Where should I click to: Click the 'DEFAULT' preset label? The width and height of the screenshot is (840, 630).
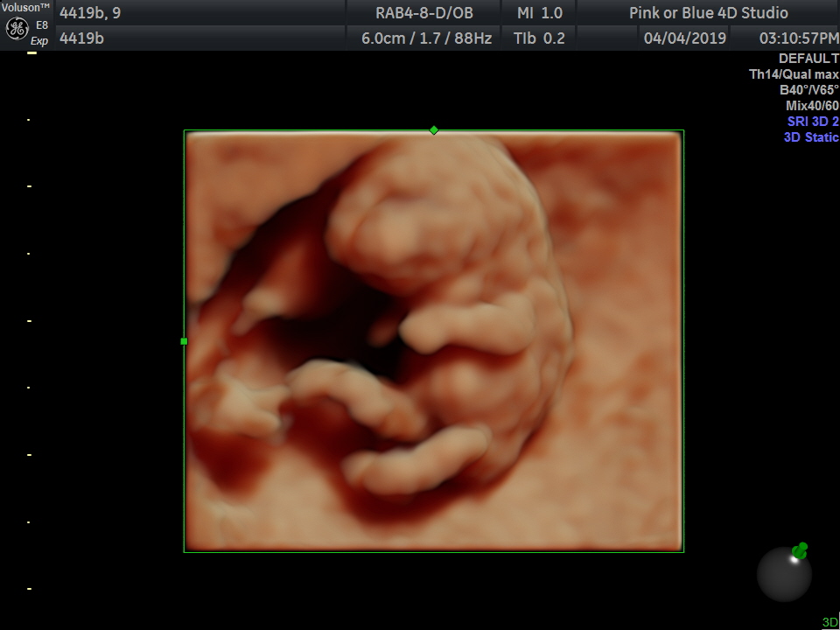point(808,59)
